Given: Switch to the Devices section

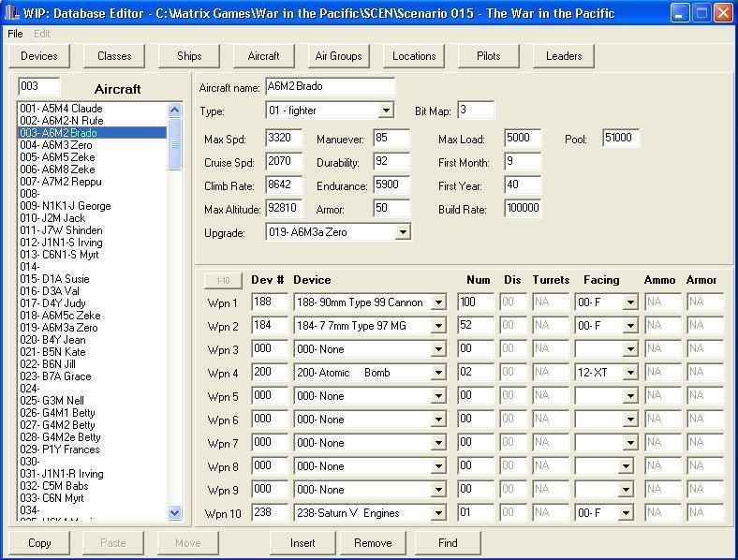Looking at the screenshot, I should [39, 56].
